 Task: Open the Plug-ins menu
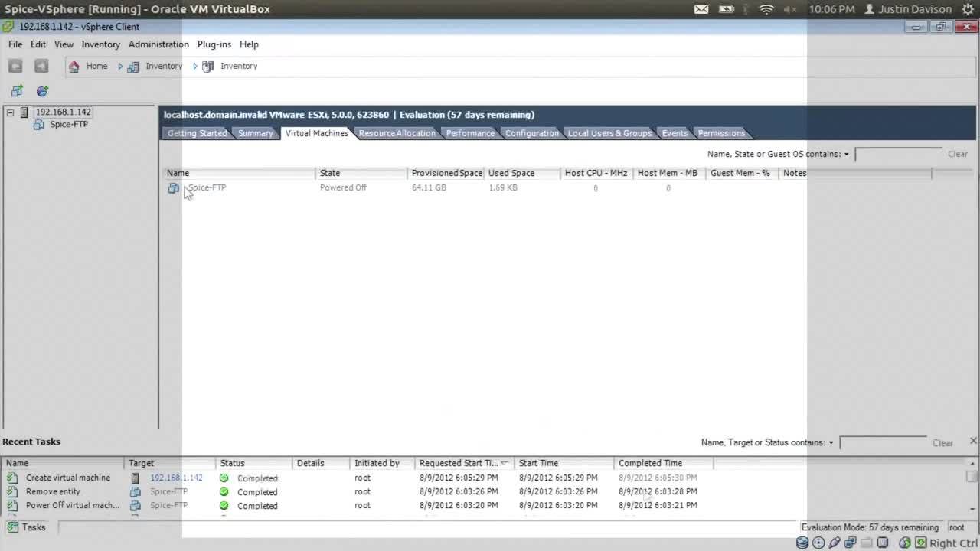(214, 44)
